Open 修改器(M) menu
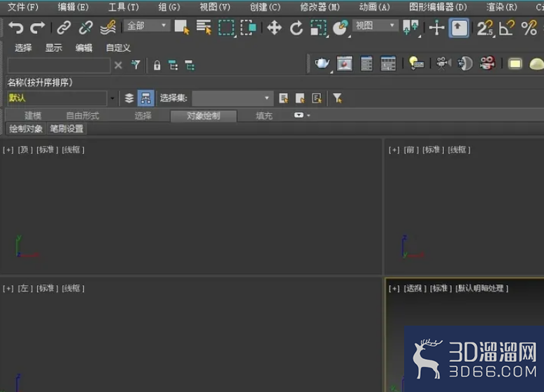Image resolution: width=544 pixels, height=392 pixels. pyautogui.click(x=320, y=7)
